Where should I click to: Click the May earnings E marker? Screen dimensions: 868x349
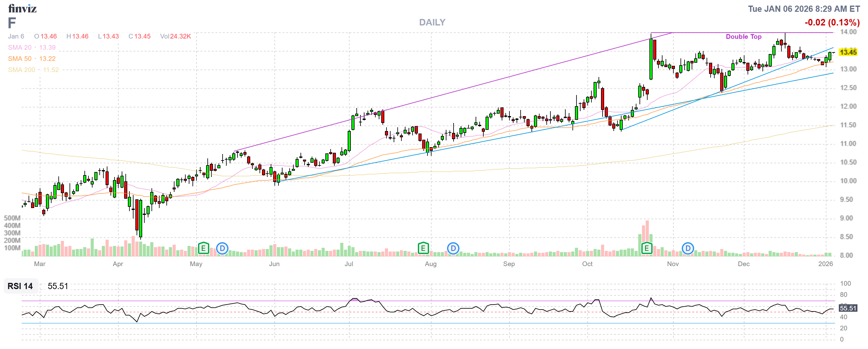point(203,249)
